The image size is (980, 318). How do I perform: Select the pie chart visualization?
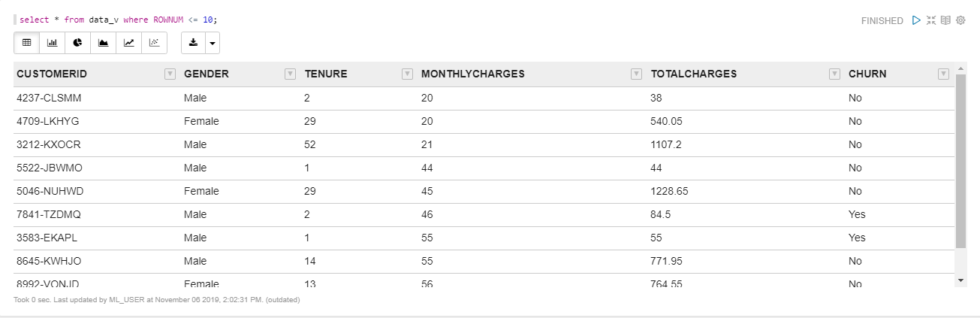(78, 43)
